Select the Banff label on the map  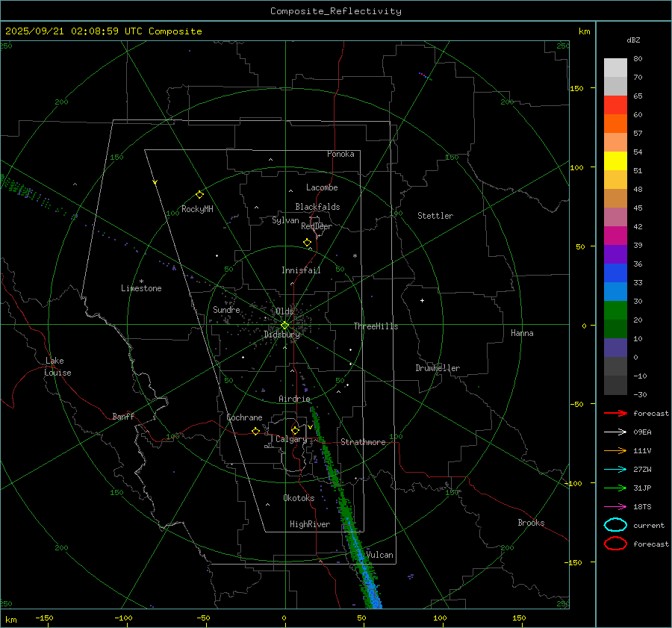(123, 417)
